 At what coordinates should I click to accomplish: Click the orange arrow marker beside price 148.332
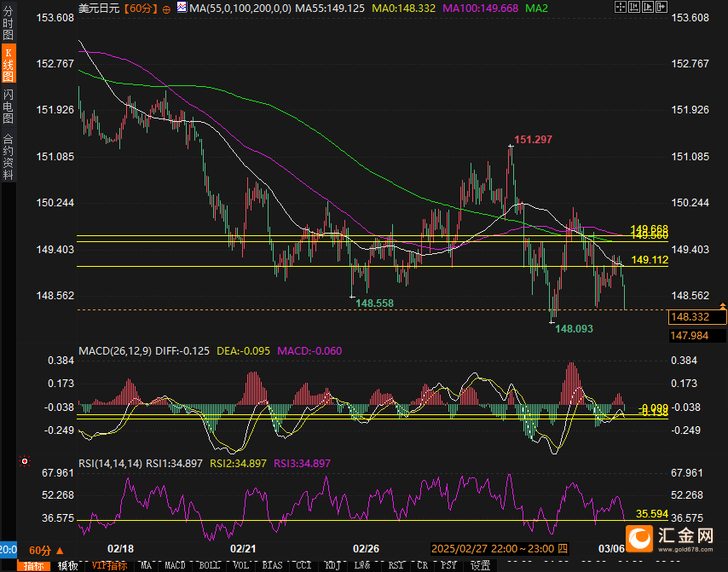pyautogui.click(x=723, y=305)
